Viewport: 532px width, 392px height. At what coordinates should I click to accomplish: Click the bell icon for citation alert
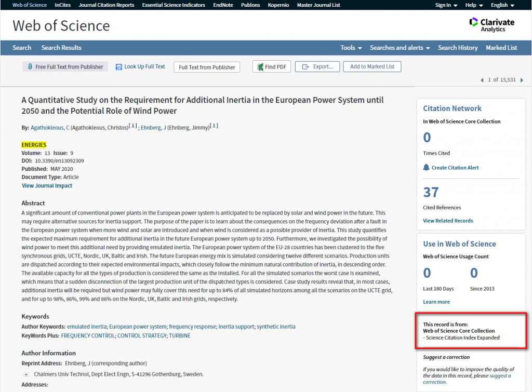427,167
